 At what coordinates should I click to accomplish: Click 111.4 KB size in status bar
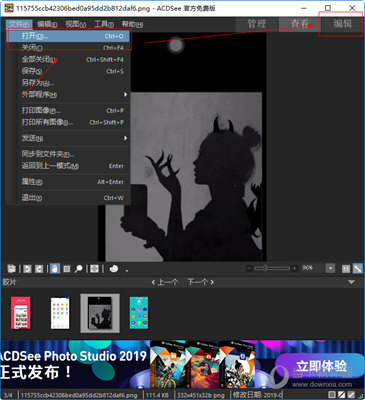coord(158,395)
